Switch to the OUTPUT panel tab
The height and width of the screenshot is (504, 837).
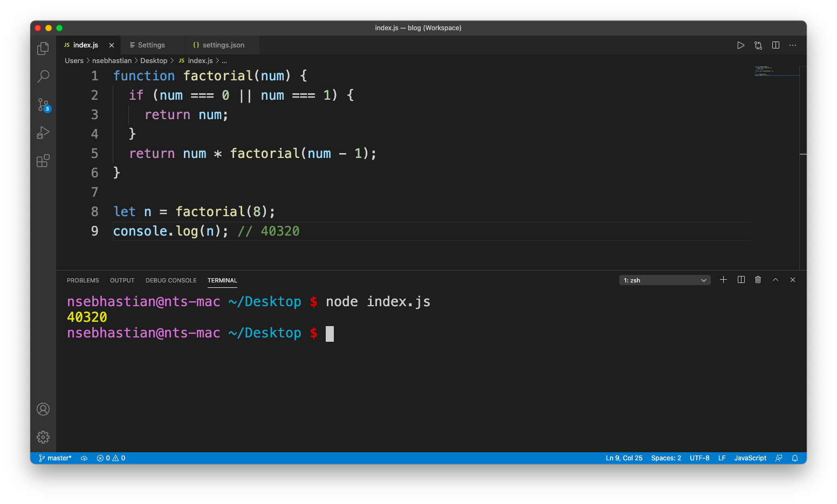coord(122,280)
